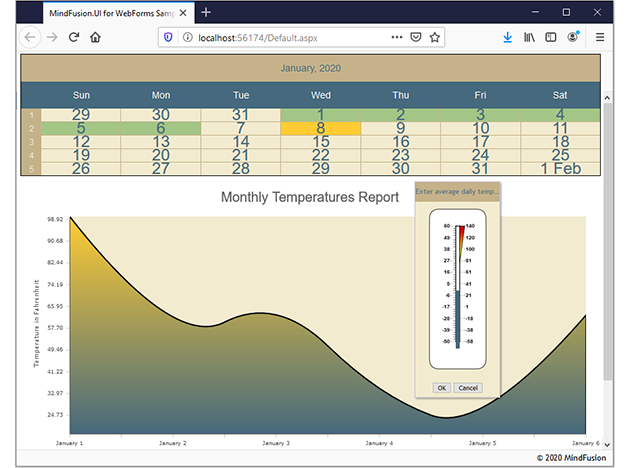630x468 pixels.
Task: Close the MindFusion.UI tab
Action: 183,13
